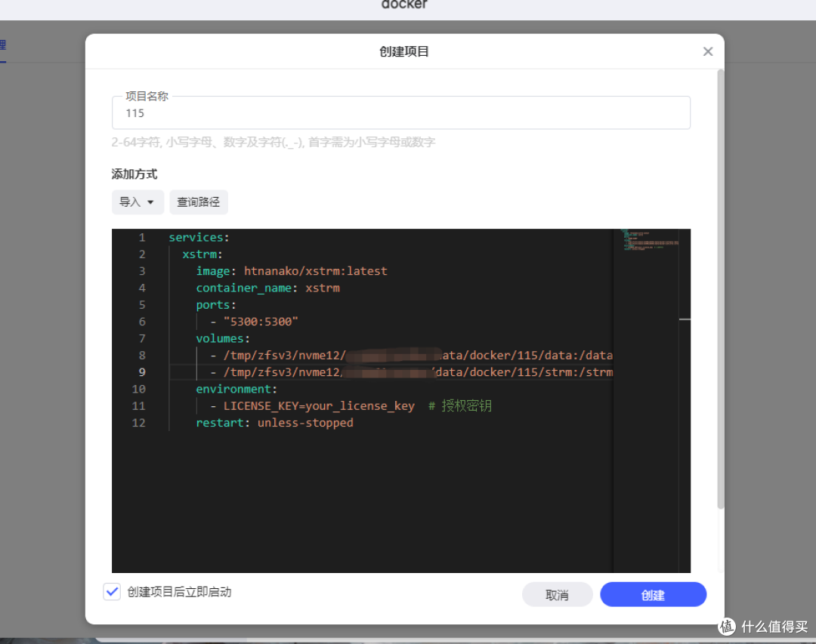This screenshot has width=816, height=644.
Task: Click the 项目名称 input field containing 115
Action: coord(400,113)
